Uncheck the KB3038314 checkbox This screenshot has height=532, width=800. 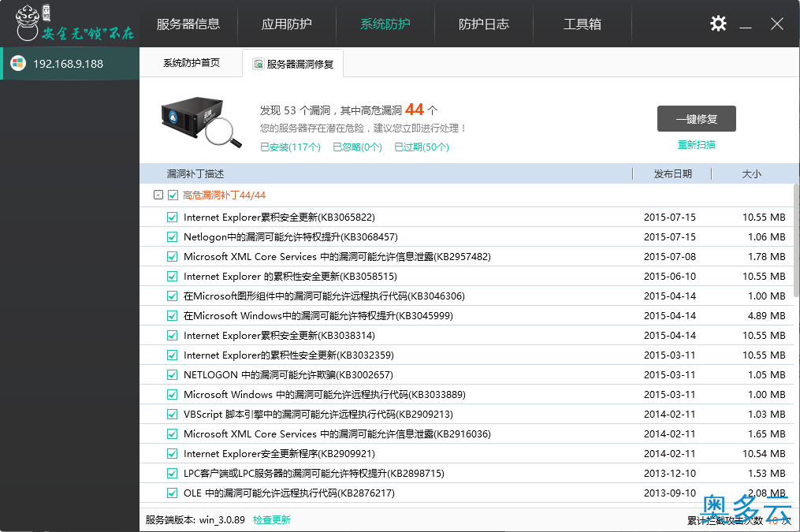pyautogui.click(x=173, y=336)
